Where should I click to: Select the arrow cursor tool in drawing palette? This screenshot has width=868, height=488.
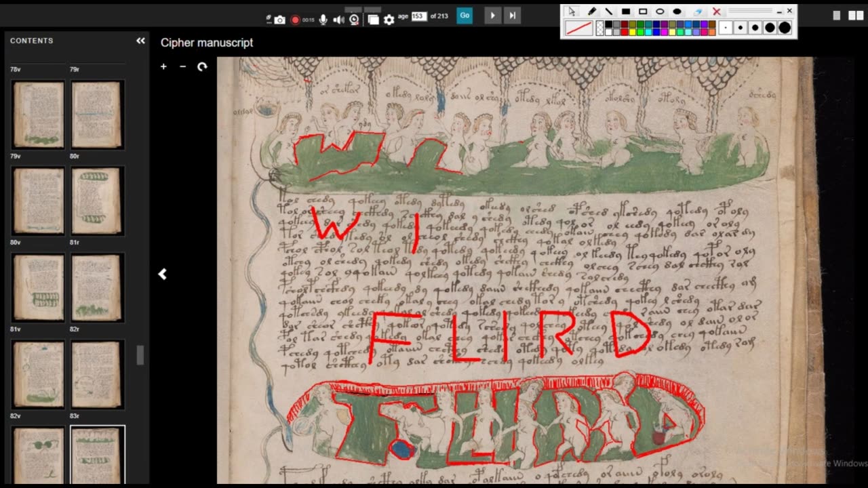(x=572, y=12)
